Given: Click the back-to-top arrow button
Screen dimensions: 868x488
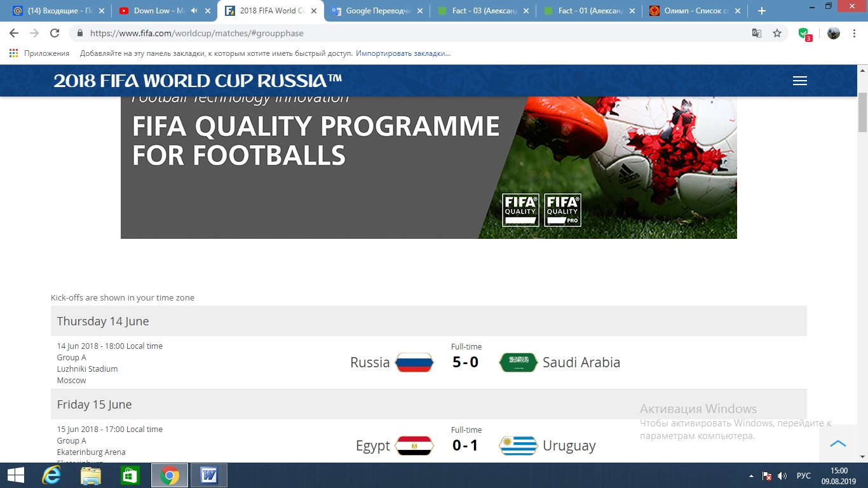Looking at the screenshot, I should [x=838, y=444].
